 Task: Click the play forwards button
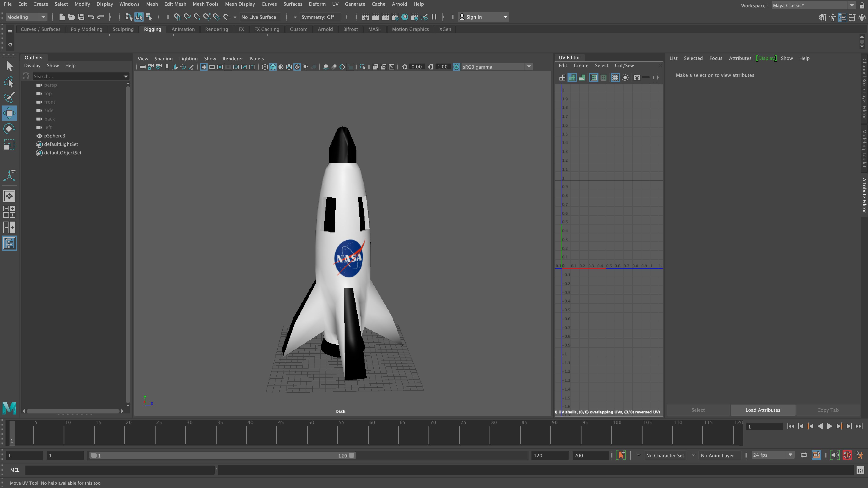pyautogui.click(x=830, y=426)
